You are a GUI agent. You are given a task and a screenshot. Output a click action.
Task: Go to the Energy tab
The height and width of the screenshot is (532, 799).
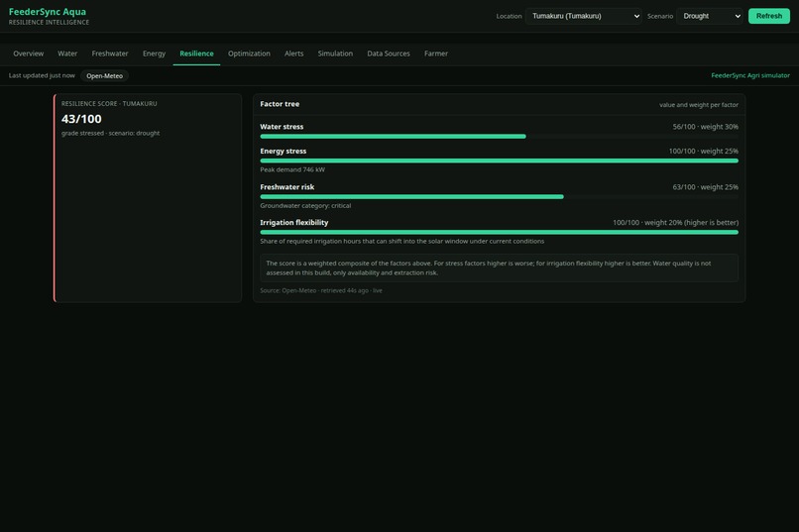click(154, 53)
